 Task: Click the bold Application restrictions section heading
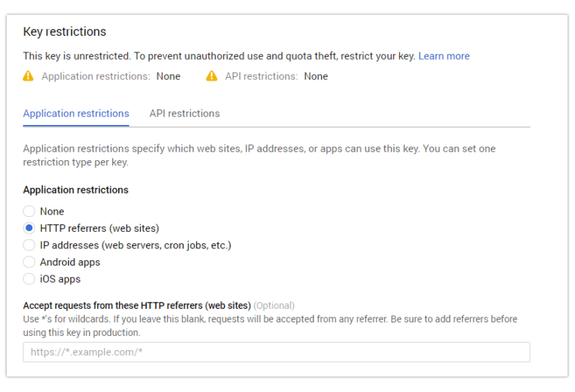pos(76,190)
